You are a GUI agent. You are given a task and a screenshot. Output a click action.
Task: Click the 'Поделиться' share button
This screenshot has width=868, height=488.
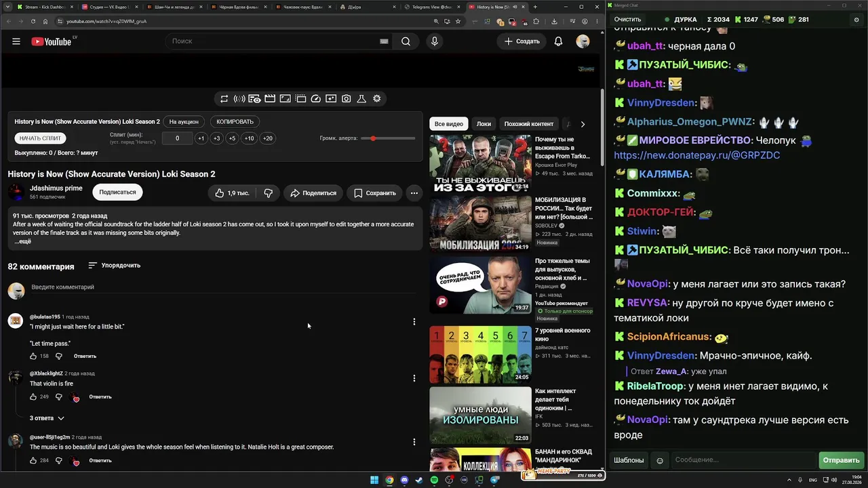(313, 193)
